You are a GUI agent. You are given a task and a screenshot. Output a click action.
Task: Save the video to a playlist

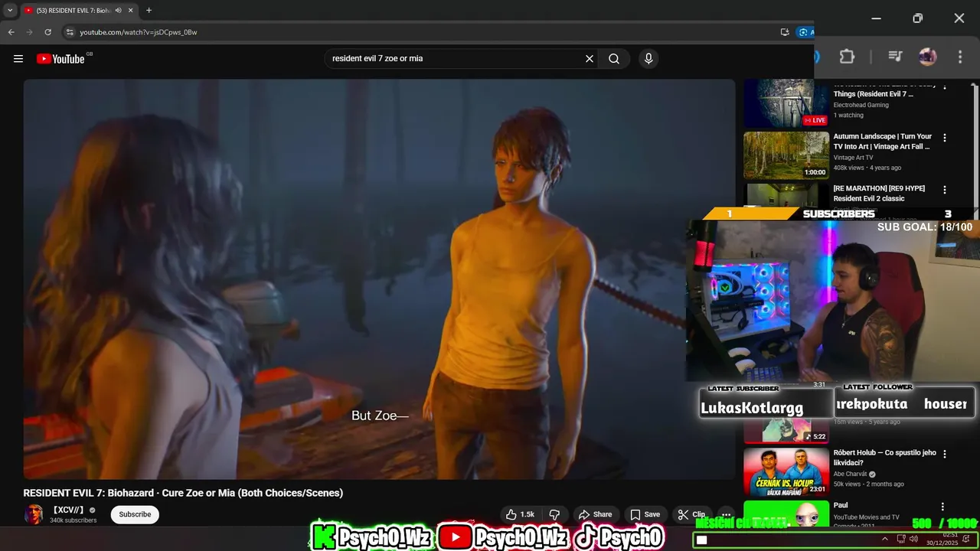coord(645,514)
